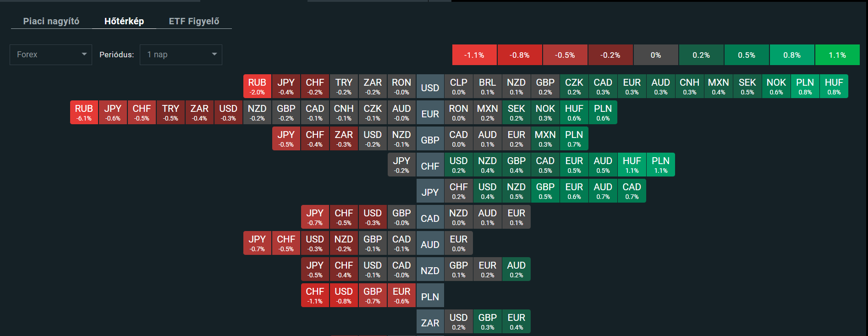Select the 0% gray legend swatch
Viewport: 868px width, 336px height.
[x=656, y=55]
